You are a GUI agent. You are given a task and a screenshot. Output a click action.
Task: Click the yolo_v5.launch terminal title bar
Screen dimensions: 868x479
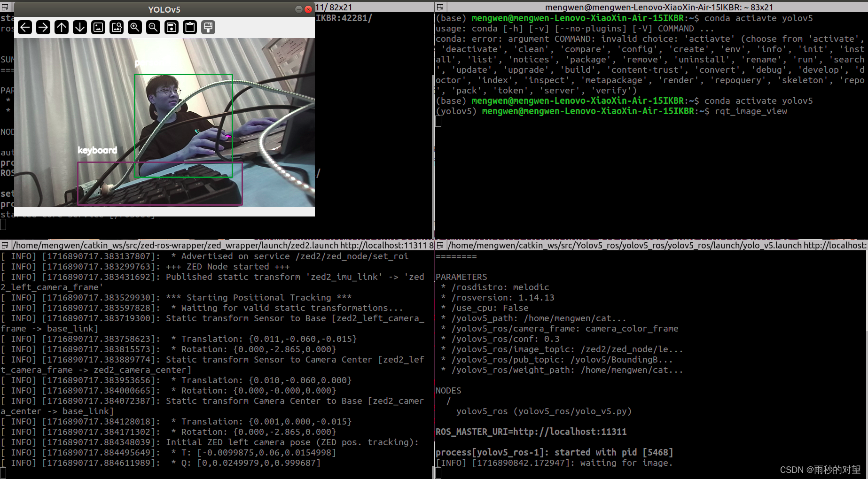pyautogui.click(x=657, y=245)
